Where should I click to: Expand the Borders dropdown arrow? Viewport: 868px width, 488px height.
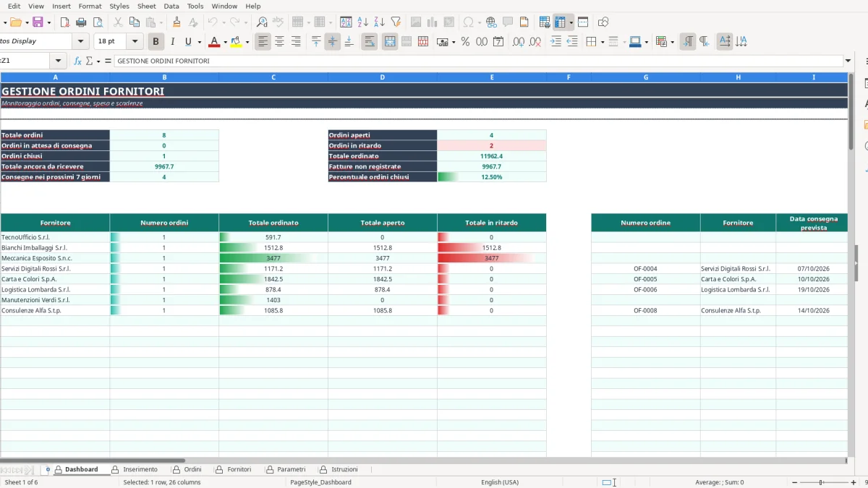point(602,42)
